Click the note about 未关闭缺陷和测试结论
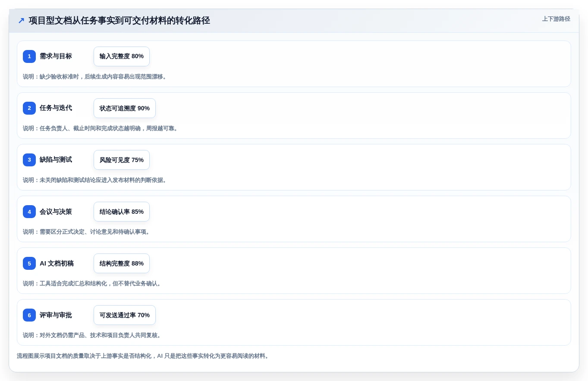The height and width of the screenshot is (381, 588). coord(95,180)
